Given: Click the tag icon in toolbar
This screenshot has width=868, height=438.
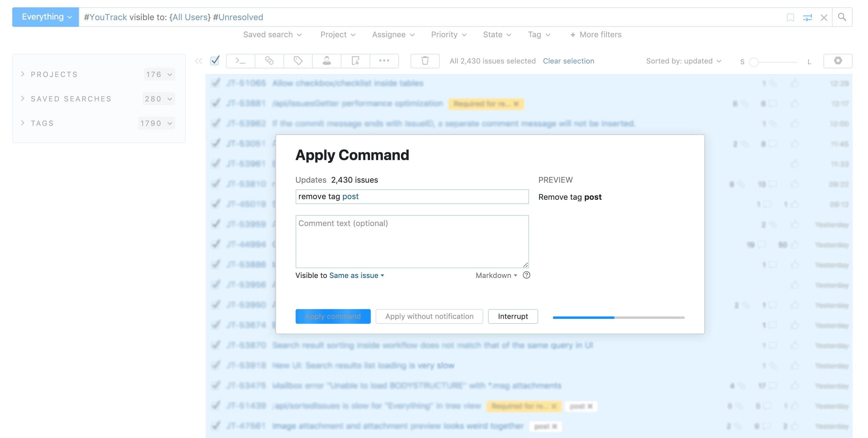Looking at the screenshot, I should pos(298,60).
